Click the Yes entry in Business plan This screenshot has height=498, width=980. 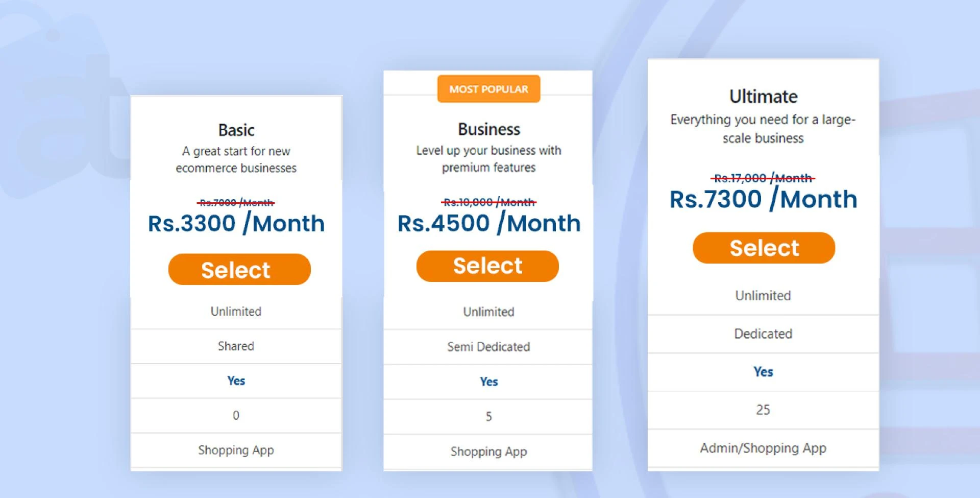pyautogui.click(x=488, y=382)
